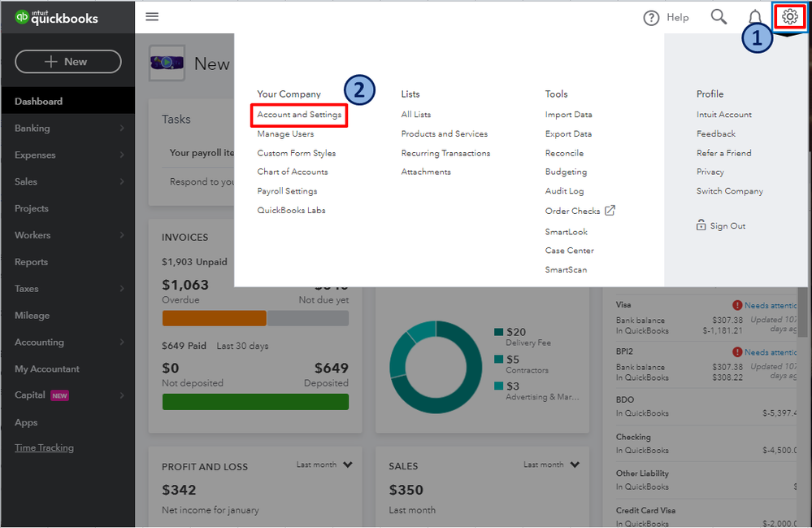The height and width of the screenshot is (528, 812).
Task: Open the Time Tracking link
Action: point(44,447)
